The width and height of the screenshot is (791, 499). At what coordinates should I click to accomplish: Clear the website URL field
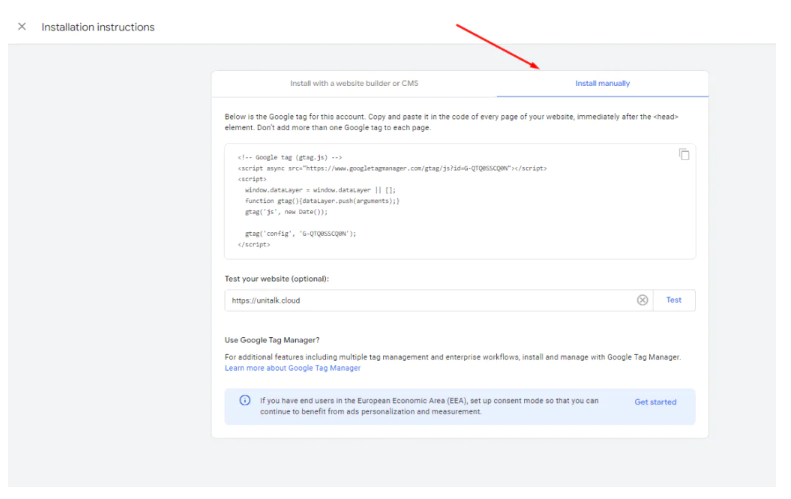[x=642, y=300]
